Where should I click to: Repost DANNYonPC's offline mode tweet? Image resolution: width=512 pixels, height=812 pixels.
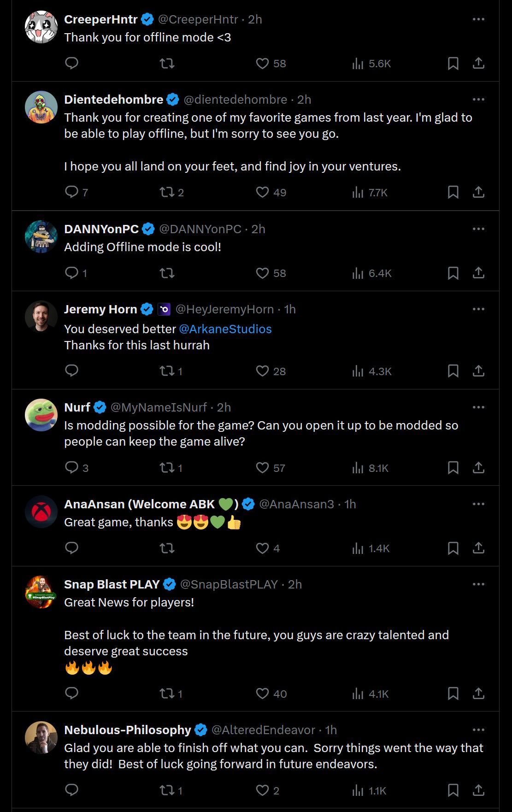[167, 273]
